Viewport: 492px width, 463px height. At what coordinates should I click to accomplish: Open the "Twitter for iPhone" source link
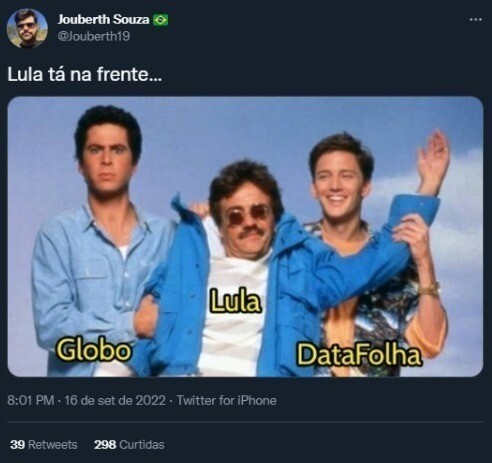(x=226, y=400)
